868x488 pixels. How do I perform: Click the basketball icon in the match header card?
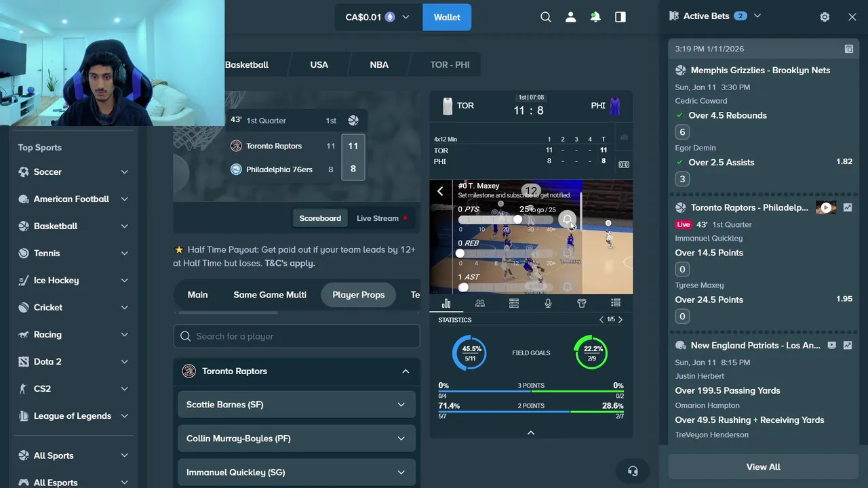353,121
